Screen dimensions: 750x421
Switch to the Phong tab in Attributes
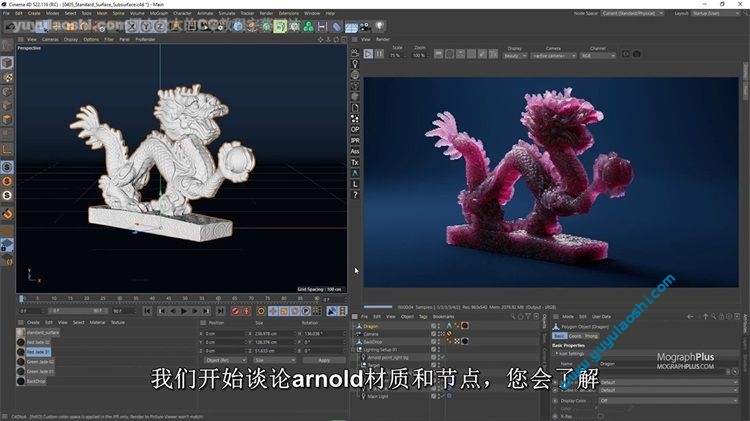[591, 336]
